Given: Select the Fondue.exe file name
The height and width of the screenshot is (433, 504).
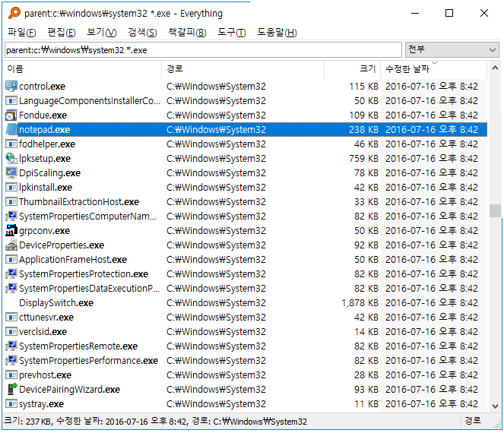Looking at the screenshot, I should pyautogui.click(x=43, y=115).
